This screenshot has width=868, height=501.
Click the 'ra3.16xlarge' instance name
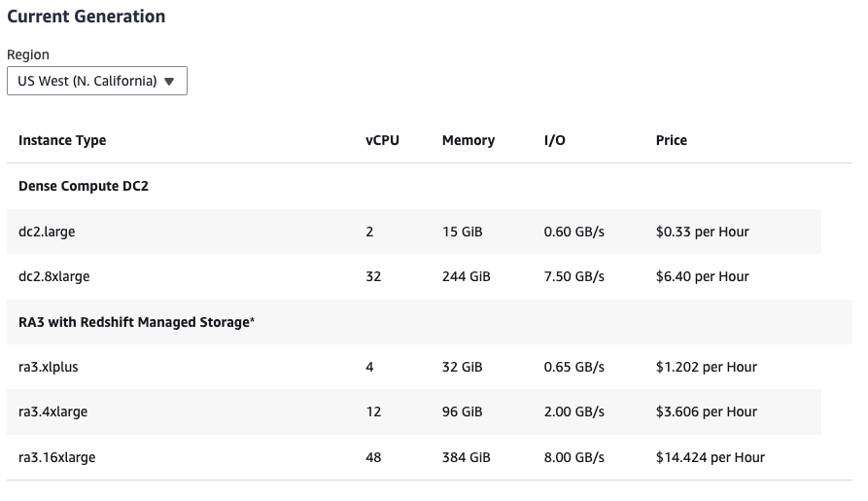click(x=57, y=457)
